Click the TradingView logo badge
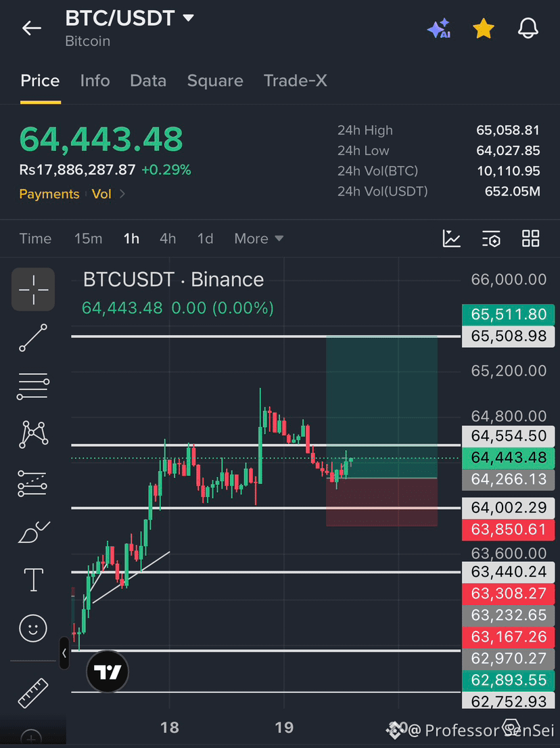The image size is (560, 748). [x=108, y=672]
